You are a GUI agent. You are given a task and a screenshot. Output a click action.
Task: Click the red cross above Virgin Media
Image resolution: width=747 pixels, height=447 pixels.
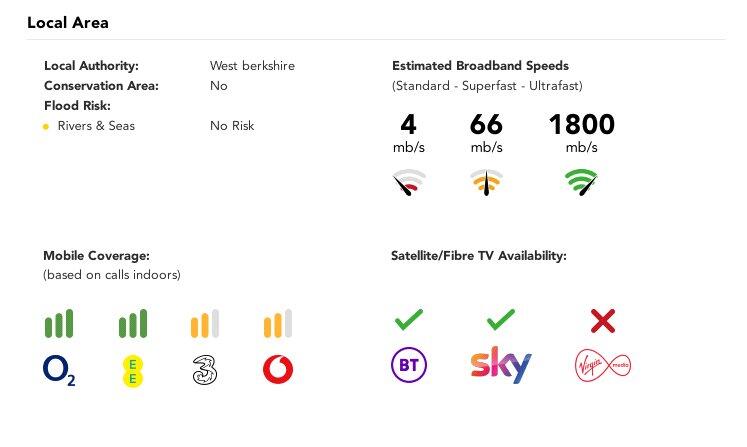tap(602, 320)
